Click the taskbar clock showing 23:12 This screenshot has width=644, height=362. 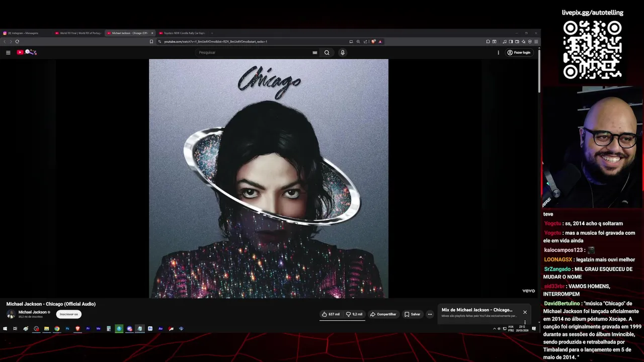tap(522, 329)
